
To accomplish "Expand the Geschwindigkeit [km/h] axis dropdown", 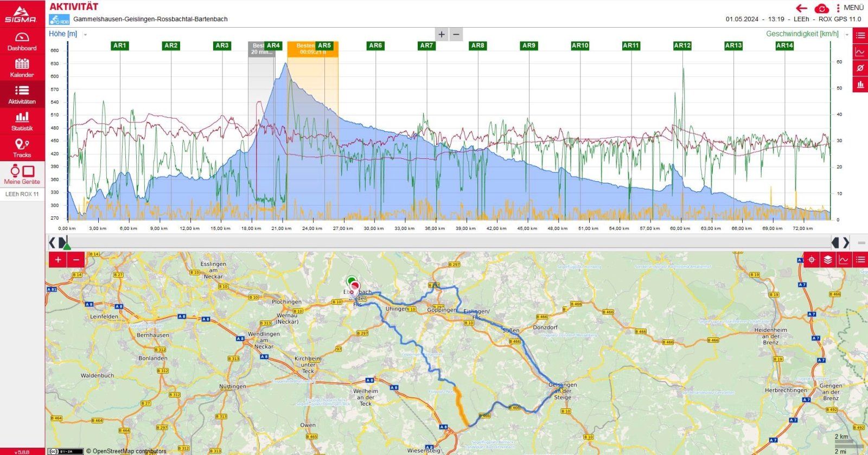I will [x=846, y=34].
